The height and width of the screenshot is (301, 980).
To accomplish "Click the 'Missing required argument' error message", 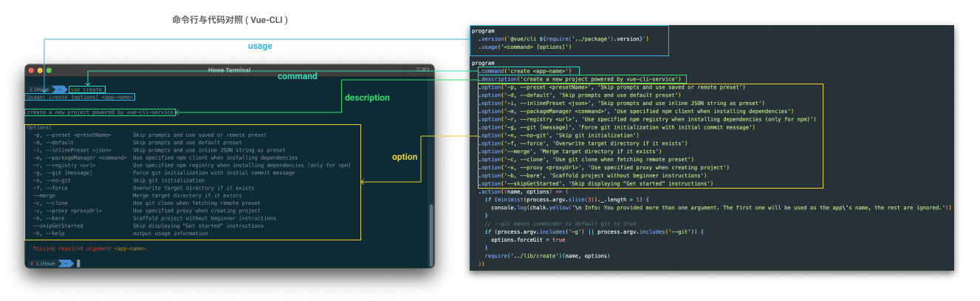I will (x=90, y=248).
